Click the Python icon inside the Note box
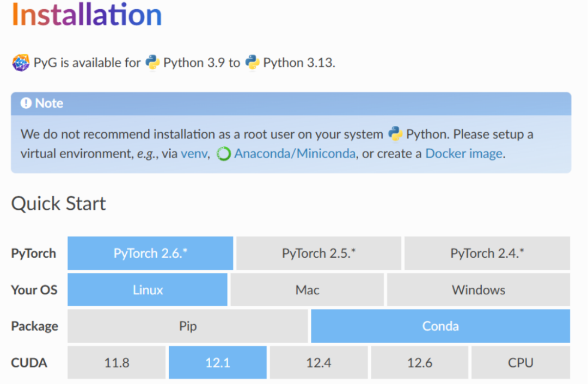 [395, 134]
